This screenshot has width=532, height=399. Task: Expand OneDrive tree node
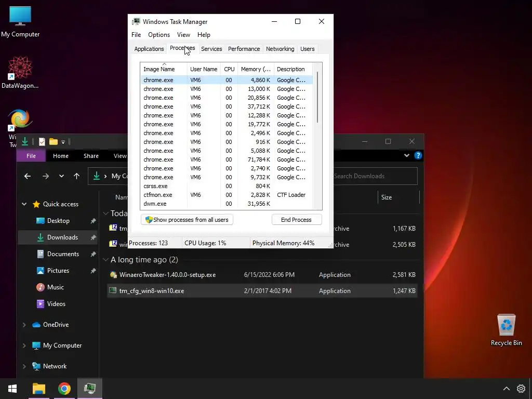click(x=24, y=325)
